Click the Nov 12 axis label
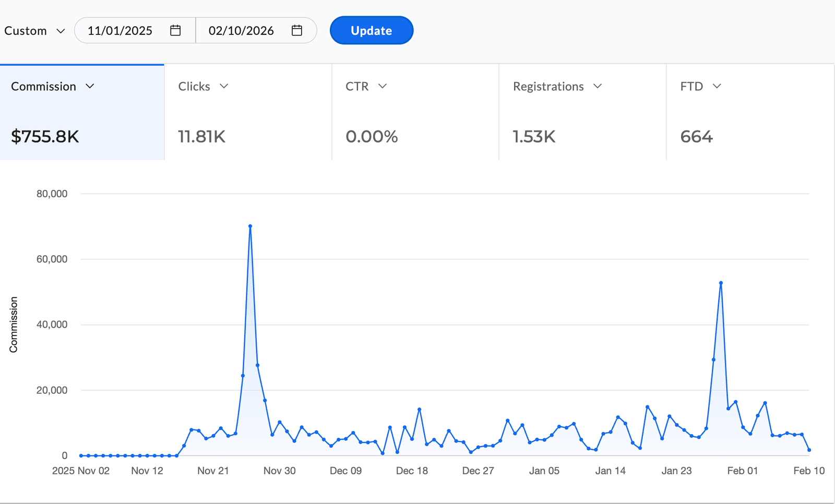835x504 pixels. point(147,471)
